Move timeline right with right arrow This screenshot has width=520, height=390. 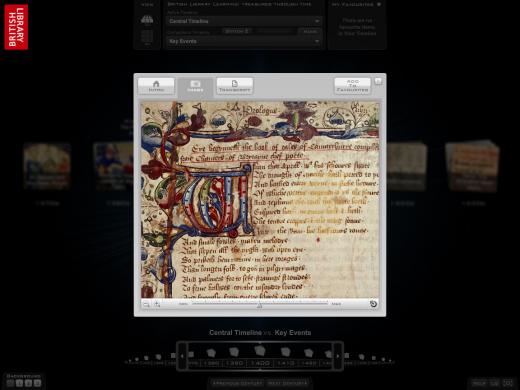(338, 356)
